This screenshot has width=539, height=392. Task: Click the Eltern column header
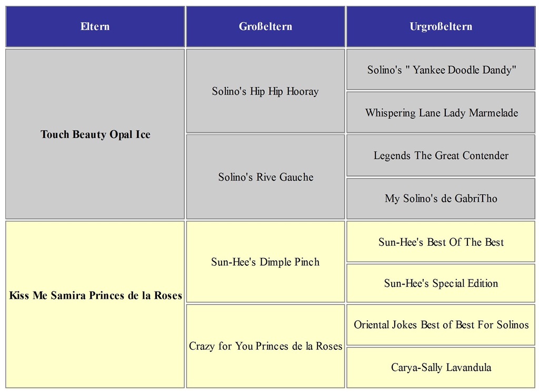tap(95, 27)
